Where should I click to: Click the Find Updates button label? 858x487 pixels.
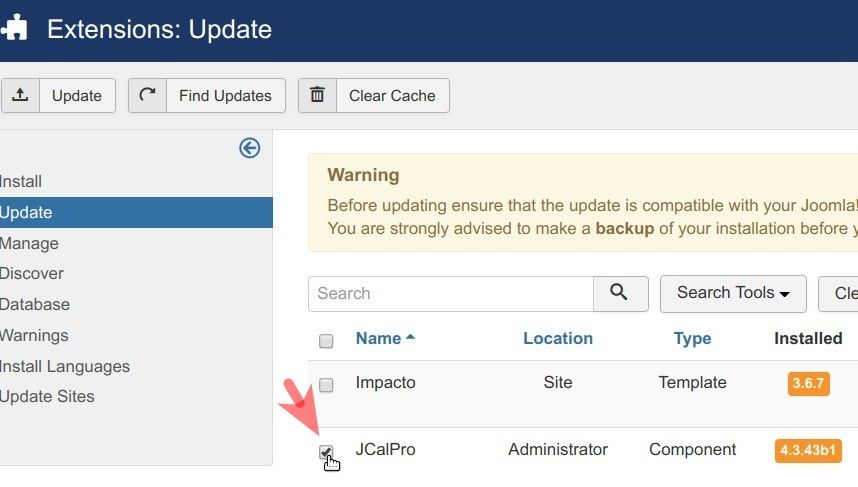coord(225,96)
